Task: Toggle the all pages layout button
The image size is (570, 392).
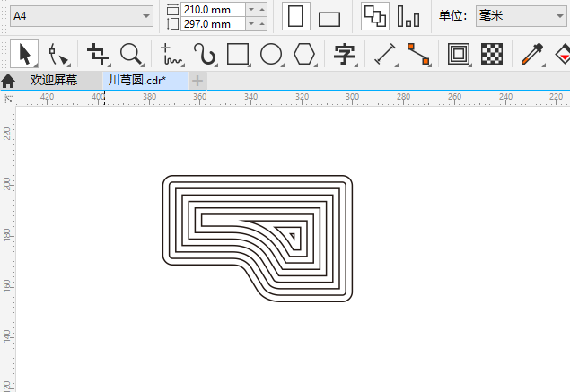Action: pos(374,16)
